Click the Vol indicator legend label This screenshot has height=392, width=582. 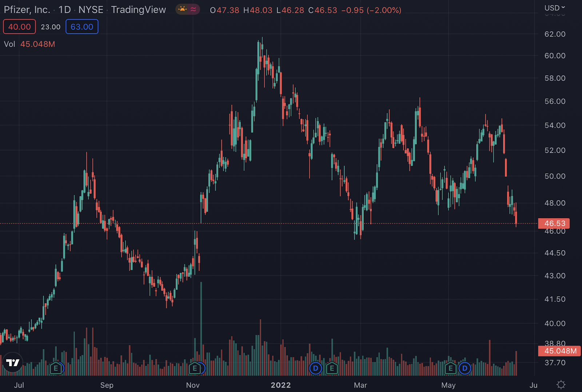pyautogui.click(x=9, y=44)
